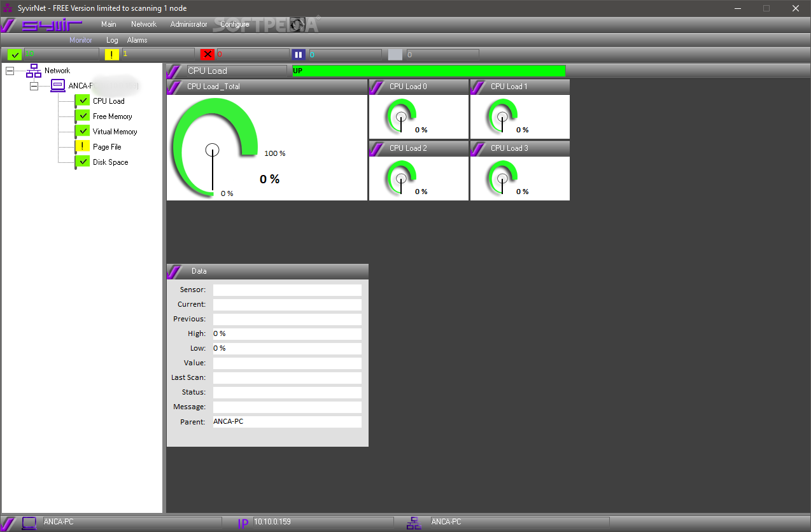
Task: Click the purple icon on CPU Load header
Action: coord(174,71)
